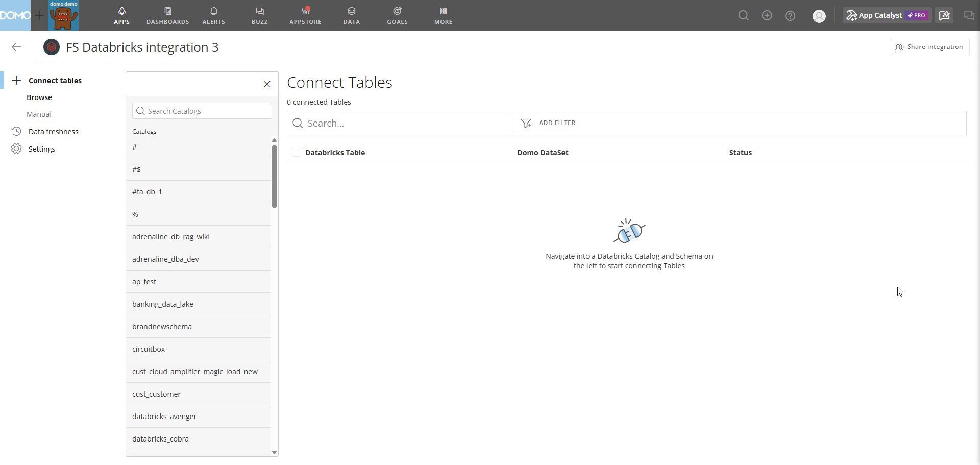Open the # catalog

pyautogui.click(x=198, y=147)
